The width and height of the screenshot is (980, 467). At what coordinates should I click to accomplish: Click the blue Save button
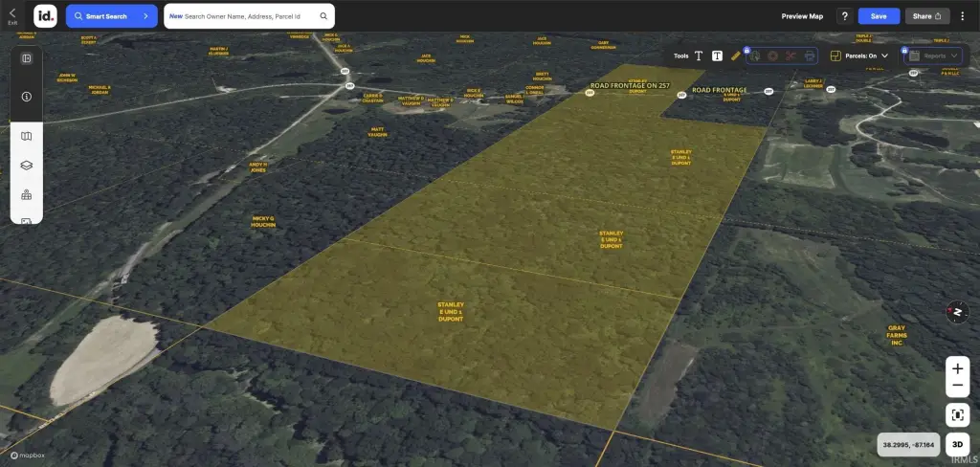click(879, 16)
